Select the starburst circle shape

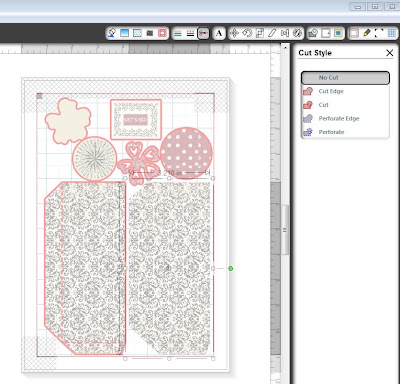pos(94,158)
